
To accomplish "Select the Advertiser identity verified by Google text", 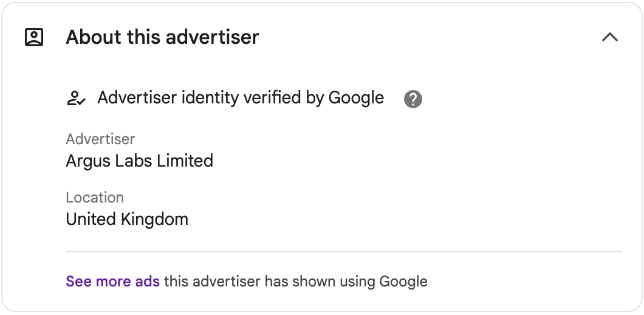I will 241,98.
